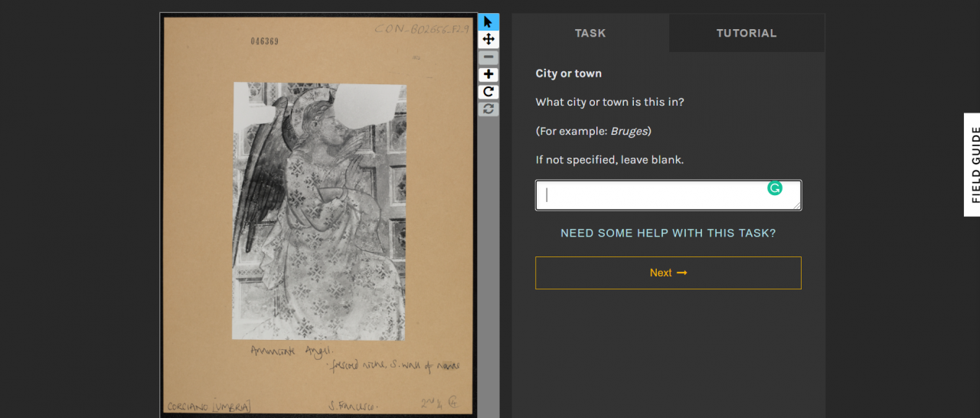Click the stamped number 046369
The height and width of the screenshot is (418, 980).
pyautogui.click(x=265, y=41)
